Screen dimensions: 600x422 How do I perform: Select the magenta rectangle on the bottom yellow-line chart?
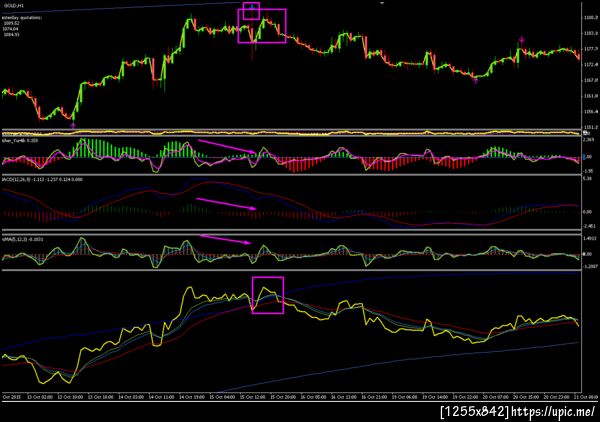pos(268,295)
